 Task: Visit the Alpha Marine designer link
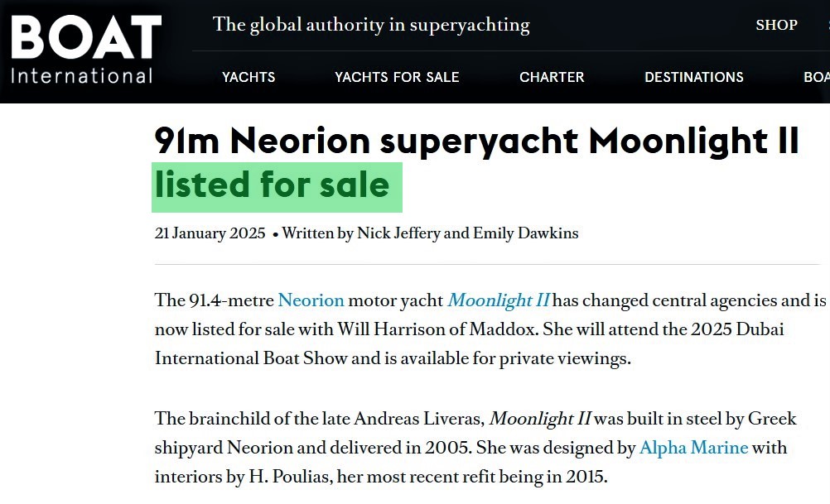tap(693, 448)
